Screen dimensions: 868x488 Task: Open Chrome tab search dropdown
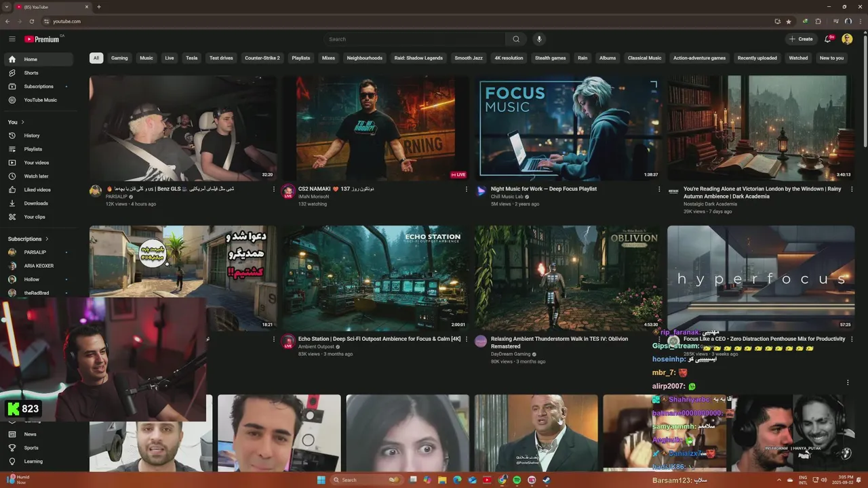coord(7,7)
